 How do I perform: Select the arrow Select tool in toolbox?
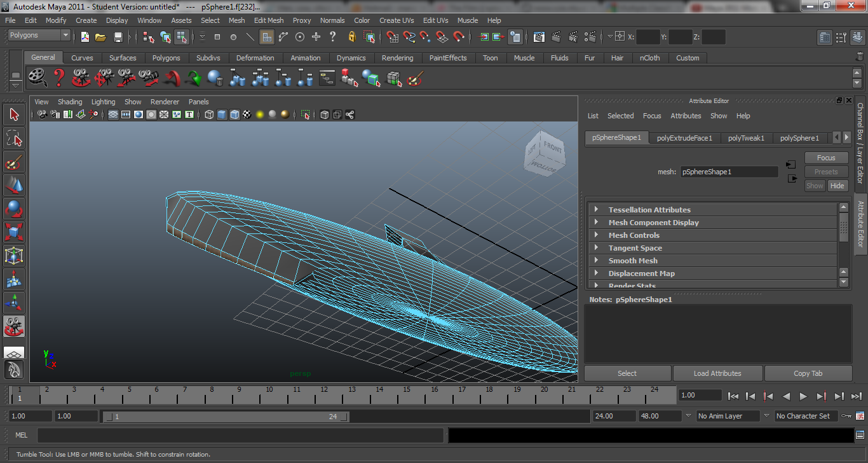14,115
